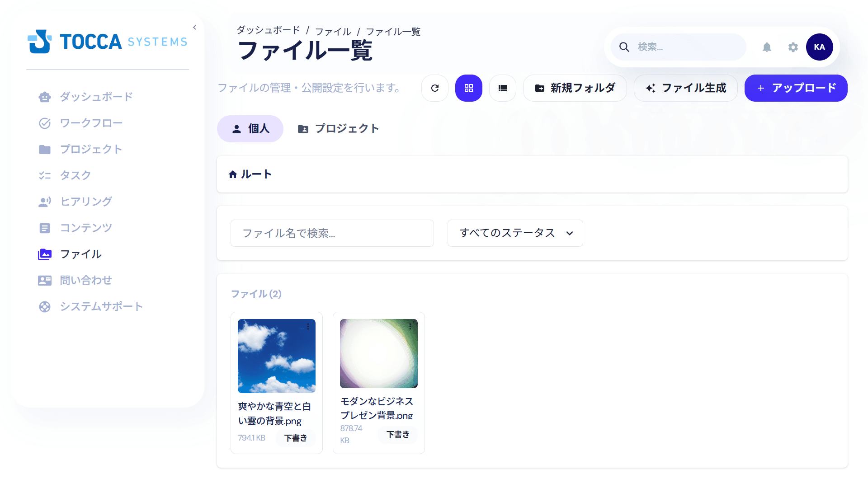The width and height of the screenshot is (868, 488).
Task: Open options menu on 爽やかな青空と白い雲の背景.png
Action: (x=308, y=327)
